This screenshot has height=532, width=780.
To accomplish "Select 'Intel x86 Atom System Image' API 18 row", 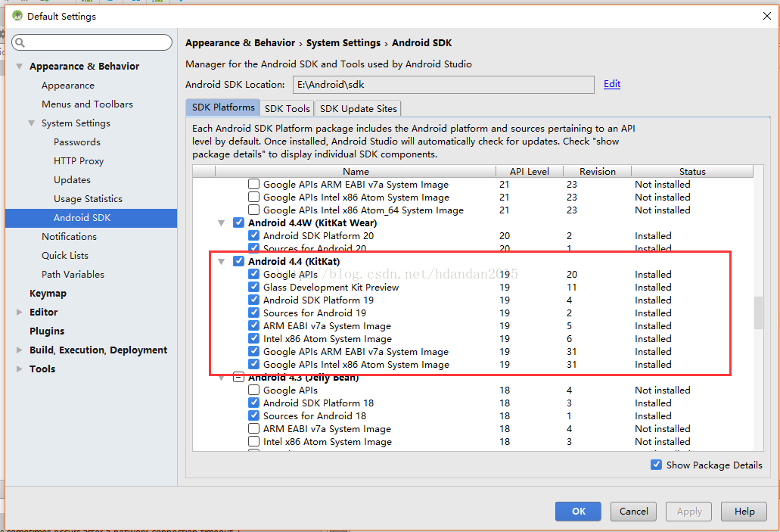I will (473, 441).
